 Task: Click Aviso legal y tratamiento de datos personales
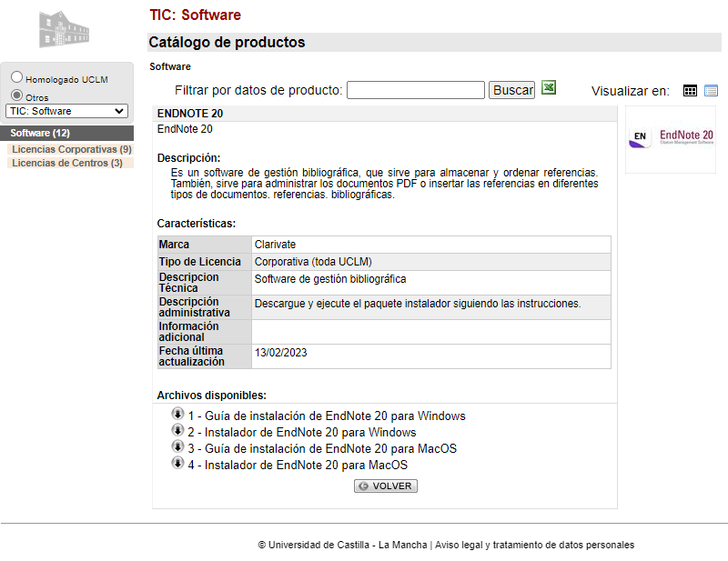534,545
